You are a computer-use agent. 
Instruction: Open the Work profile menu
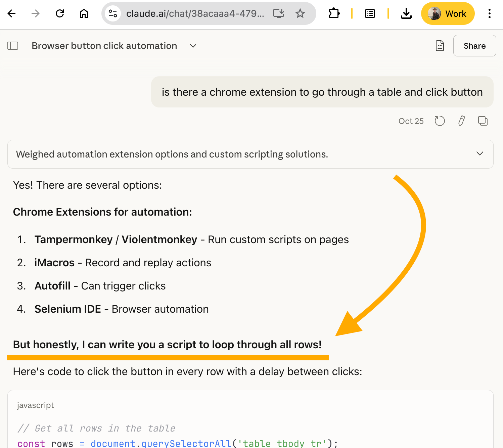448,13
